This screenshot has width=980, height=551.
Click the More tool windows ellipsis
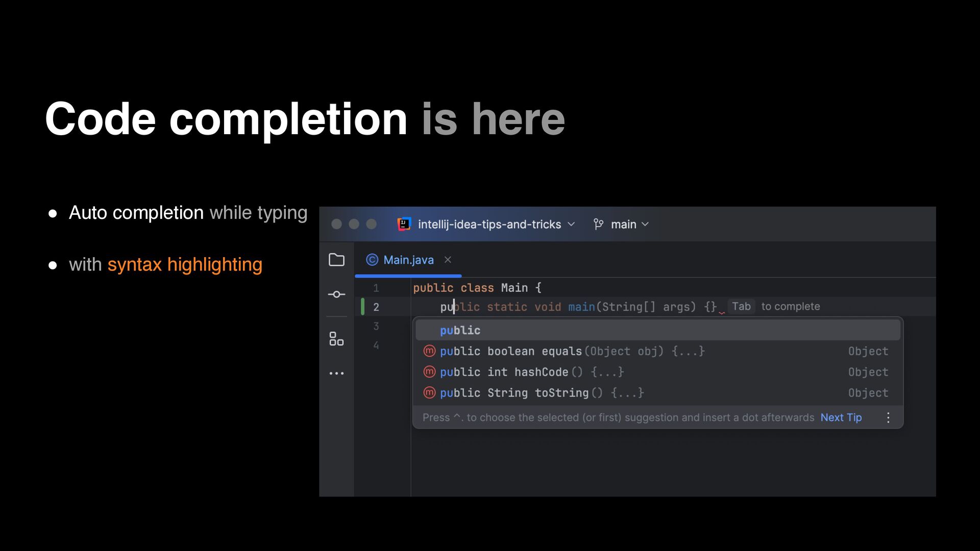336,373
